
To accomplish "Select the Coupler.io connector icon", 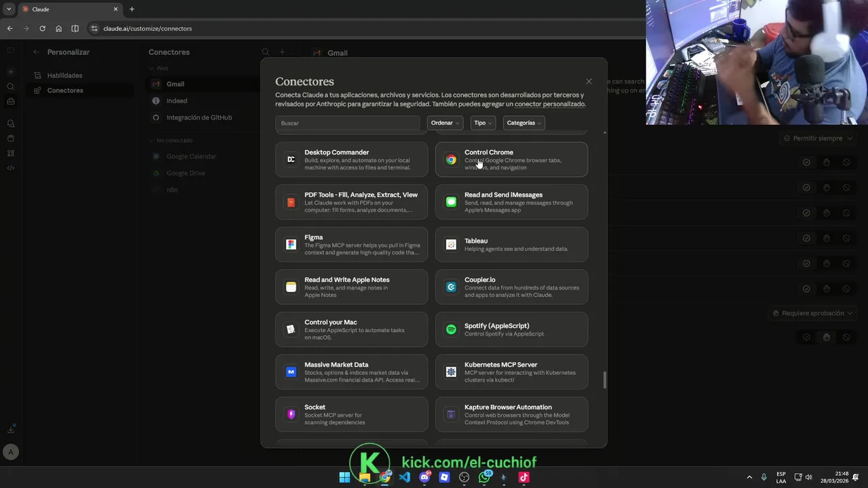I will 451,287.
